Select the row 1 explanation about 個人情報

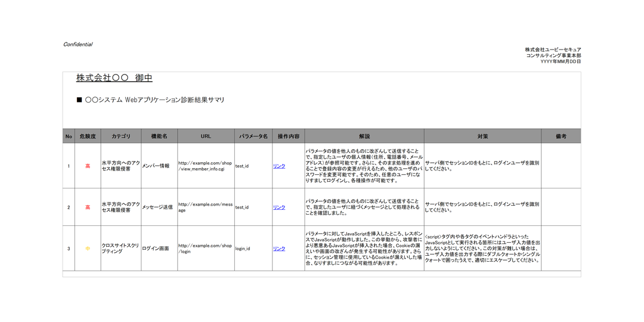point(364,166)
